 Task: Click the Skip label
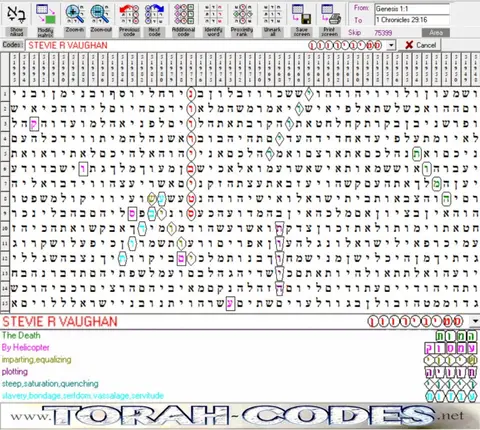pos(354,32)
